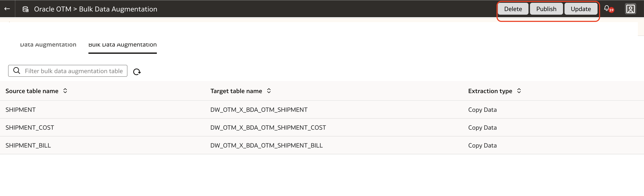
Task: Click the refresh icon next to filter
Action: point(137,72)
